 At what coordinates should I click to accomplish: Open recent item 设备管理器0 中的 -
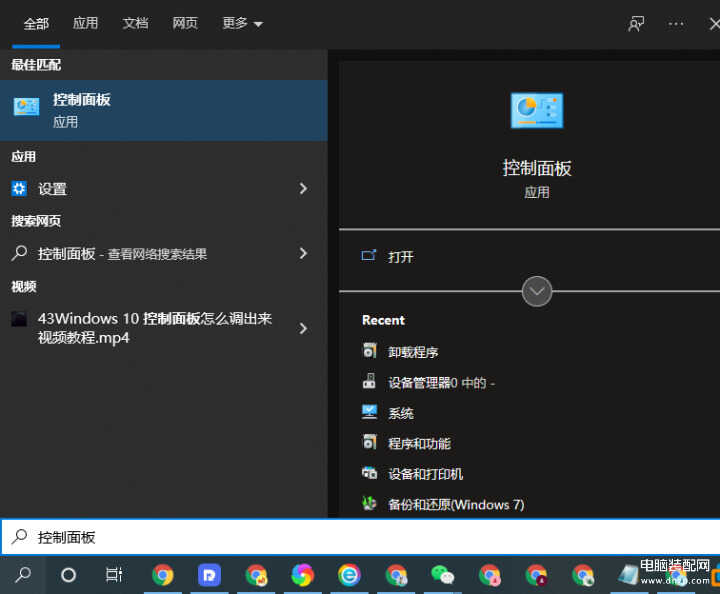click(429, 382)
